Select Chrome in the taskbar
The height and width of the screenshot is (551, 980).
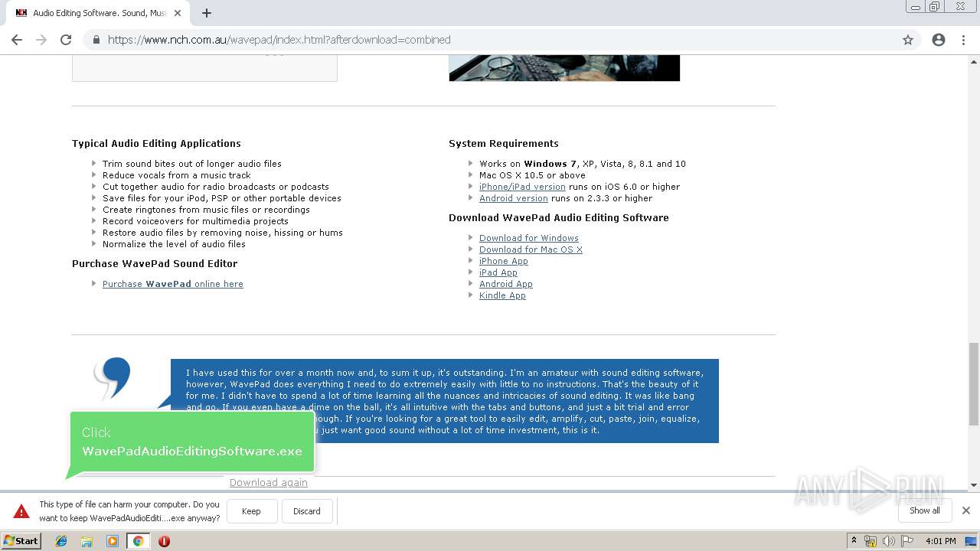pos(138,541)
